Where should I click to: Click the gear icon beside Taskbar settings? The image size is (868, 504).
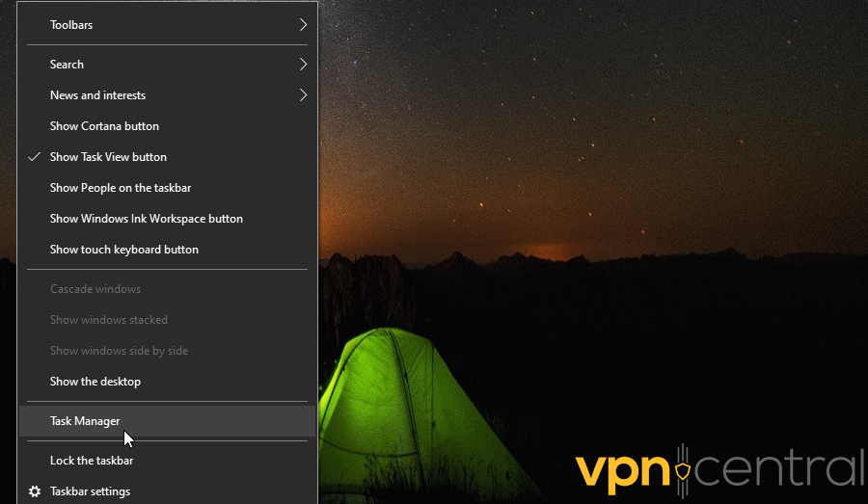pyautogui.click(x=35, y=491)
